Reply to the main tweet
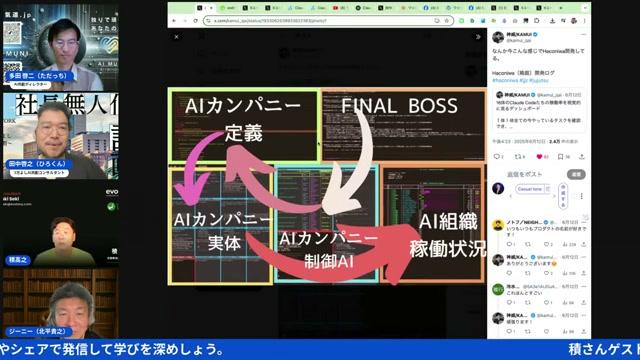 click(497, 157)
